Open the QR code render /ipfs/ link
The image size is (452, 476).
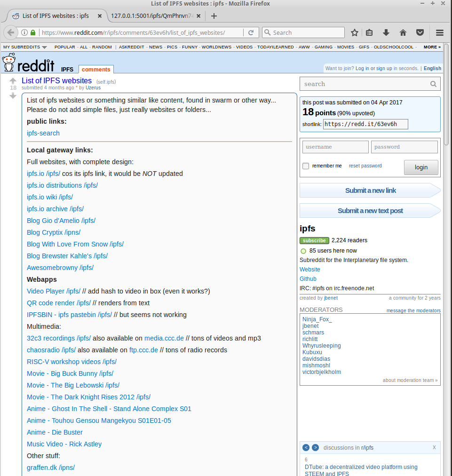(x=59, y=303)
